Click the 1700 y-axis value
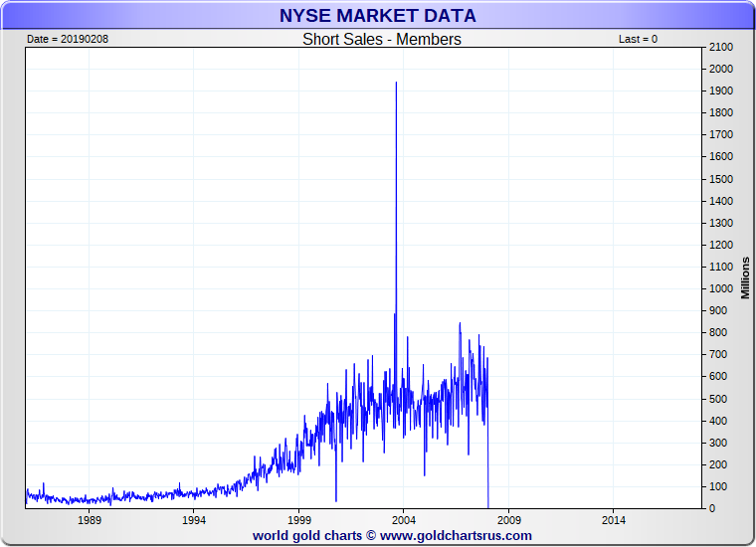This screenshot has height=547, width=756. point(721,134)
